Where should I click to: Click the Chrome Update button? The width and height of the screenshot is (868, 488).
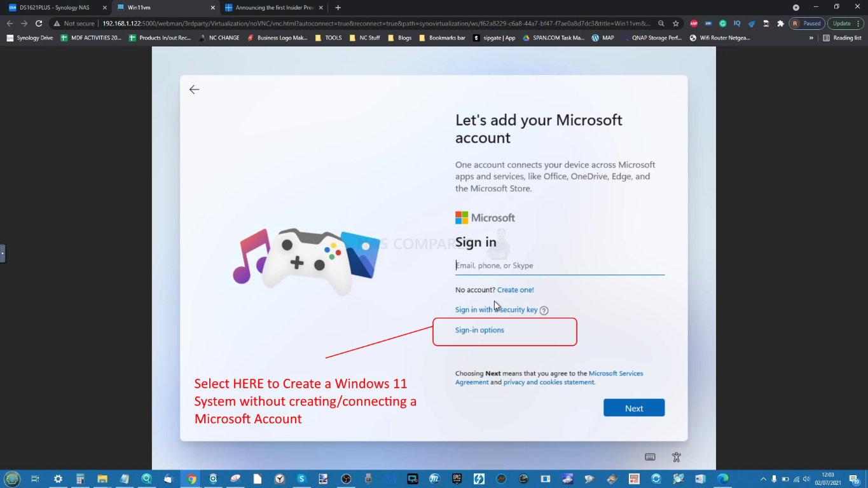point(845,24)
